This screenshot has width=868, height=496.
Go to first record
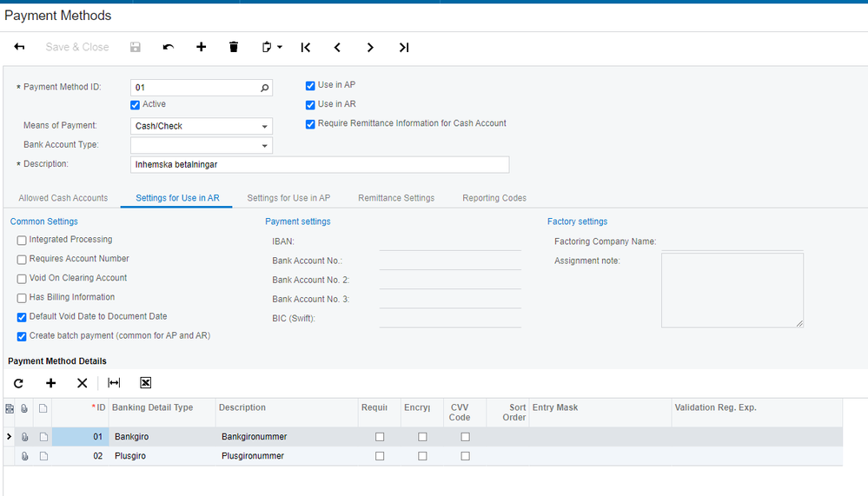click(306, 48)
